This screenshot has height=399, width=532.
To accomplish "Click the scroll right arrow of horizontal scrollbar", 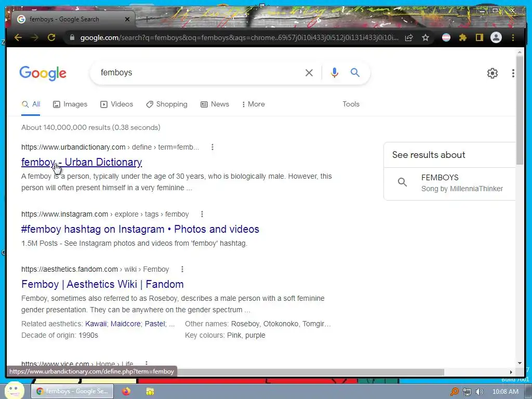I will (511, 372).
